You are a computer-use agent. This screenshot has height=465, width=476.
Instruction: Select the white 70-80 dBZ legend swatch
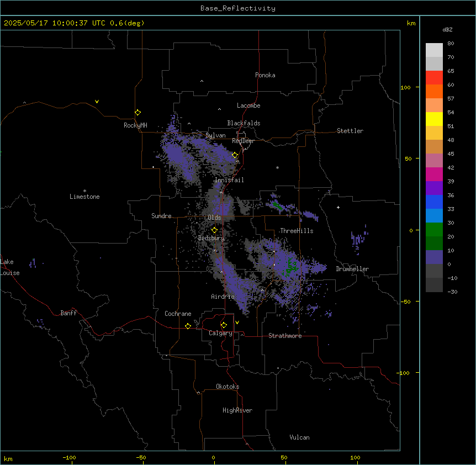coord(434,50)
